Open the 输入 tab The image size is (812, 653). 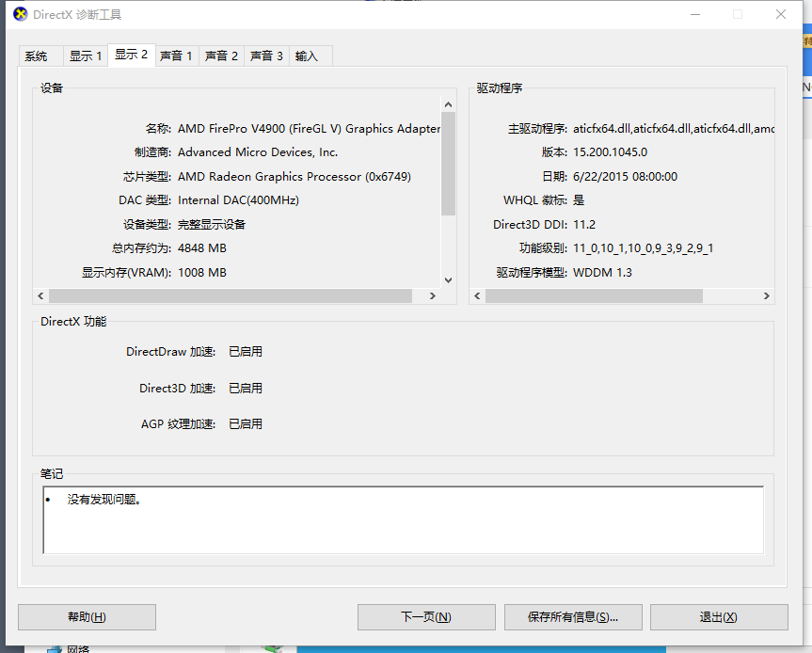click(x=310, y=56)
